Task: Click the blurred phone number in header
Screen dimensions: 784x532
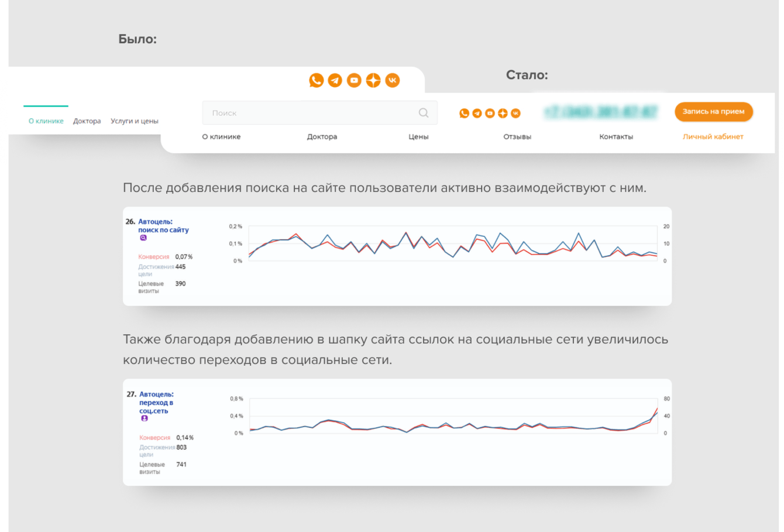Action: [600, 112]
